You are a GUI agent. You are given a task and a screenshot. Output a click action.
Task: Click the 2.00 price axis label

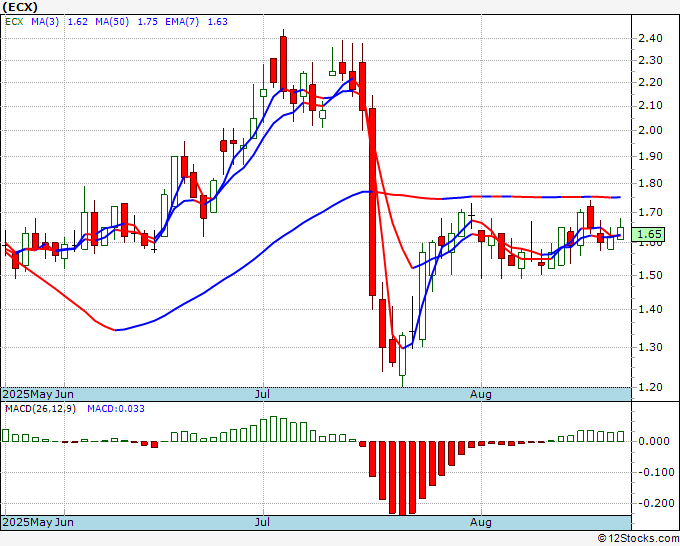click(x=651, y=130)
